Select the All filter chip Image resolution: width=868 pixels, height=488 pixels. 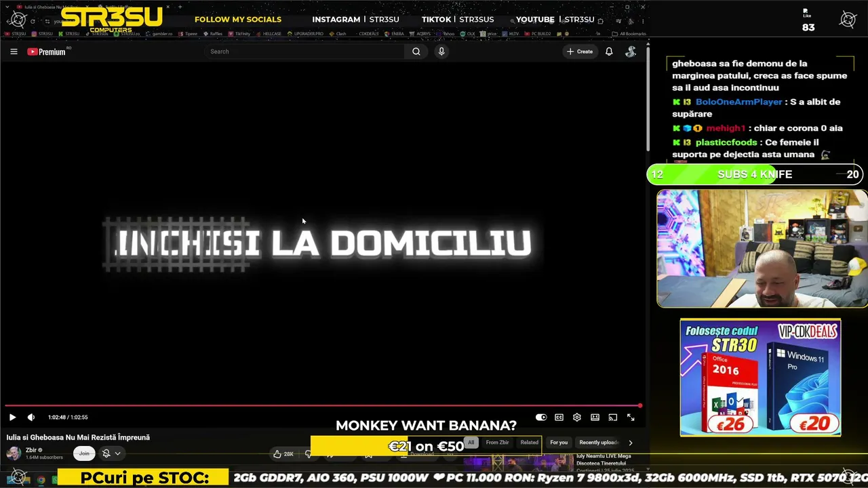(471, 443)
